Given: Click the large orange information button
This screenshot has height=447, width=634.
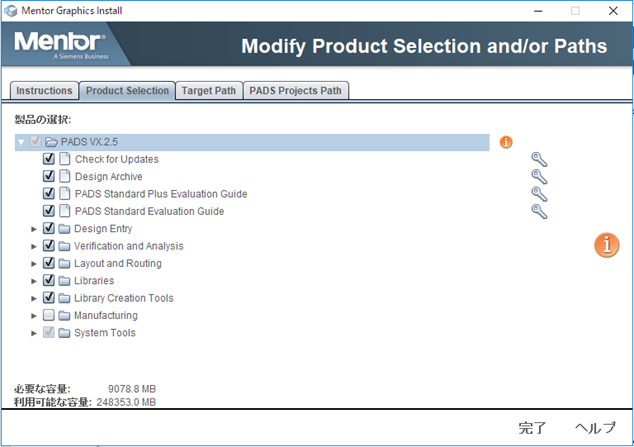Looking at the screenshot, I should (607, 245).
